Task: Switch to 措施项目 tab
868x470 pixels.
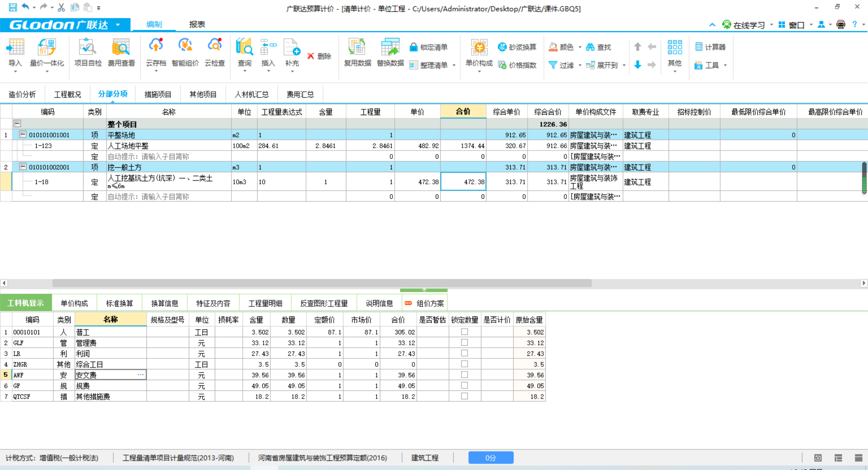Action: pos(158,94)
